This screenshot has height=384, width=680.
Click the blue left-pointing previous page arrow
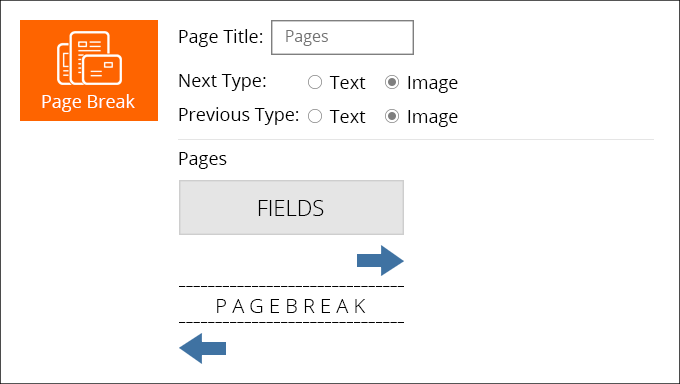point(203,348)
